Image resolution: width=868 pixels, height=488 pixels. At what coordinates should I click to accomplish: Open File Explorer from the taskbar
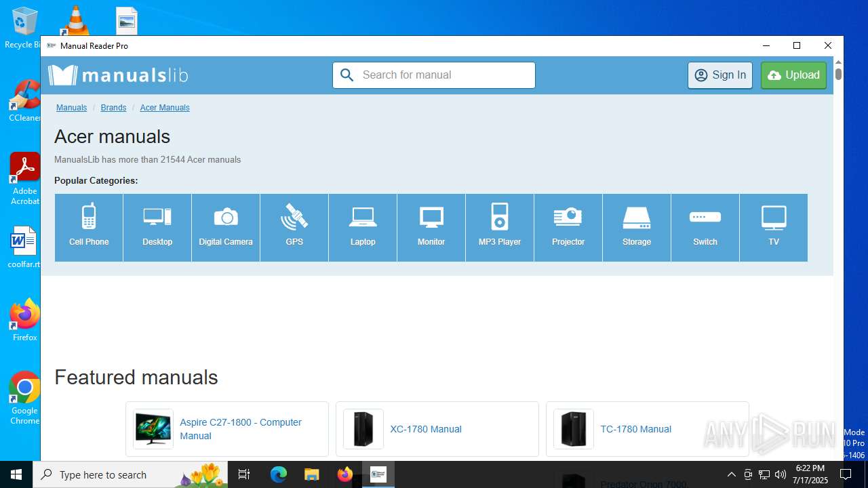(x=311, y=474)
